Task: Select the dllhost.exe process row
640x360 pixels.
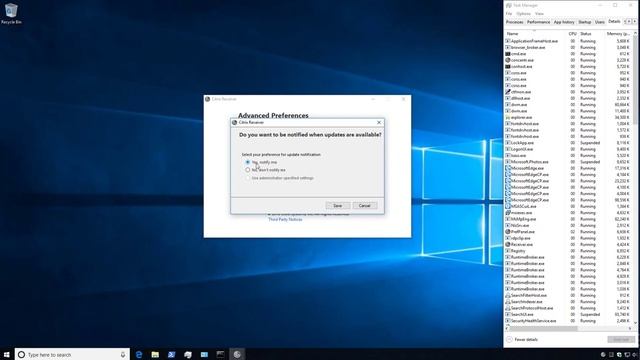Action: tap(568, 98)
